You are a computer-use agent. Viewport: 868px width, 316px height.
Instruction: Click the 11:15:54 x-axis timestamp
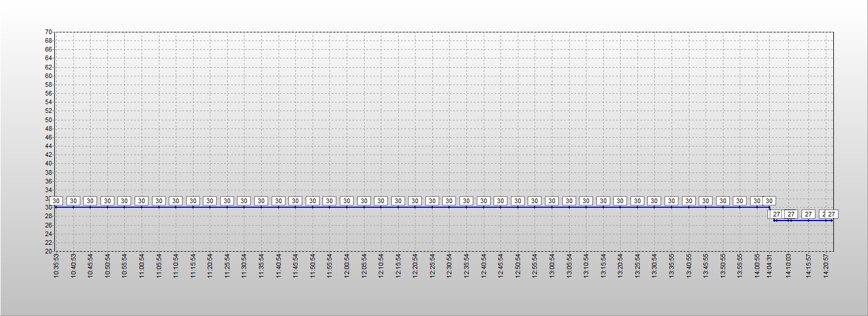(x=193, y=266)
